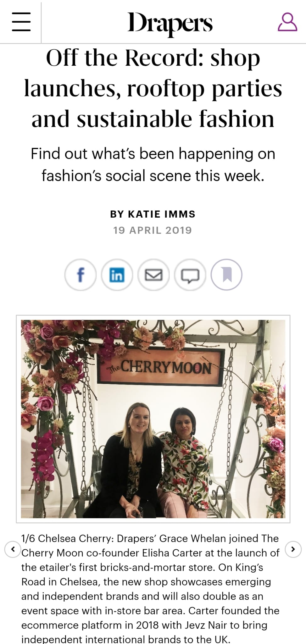Click the Off the Record headline
The width and height of the screenshot is (306, 644).
click(x=153, y=88)
